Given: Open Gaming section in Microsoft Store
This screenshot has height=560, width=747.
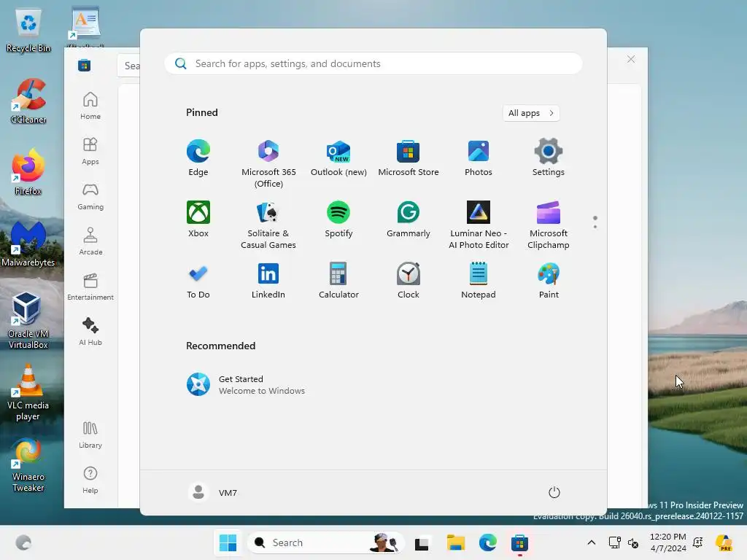Looking at the screenshot, I should (90, 196).
